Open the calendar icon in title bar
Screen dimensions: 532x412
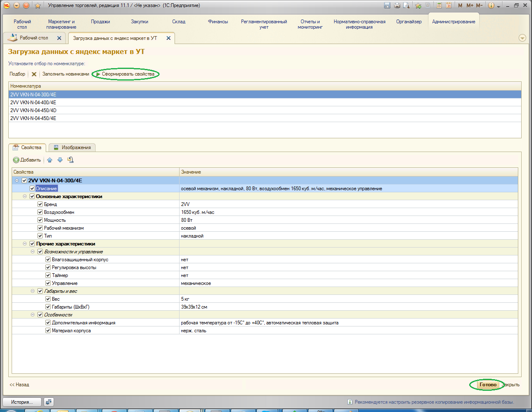[x=449, y=5]
